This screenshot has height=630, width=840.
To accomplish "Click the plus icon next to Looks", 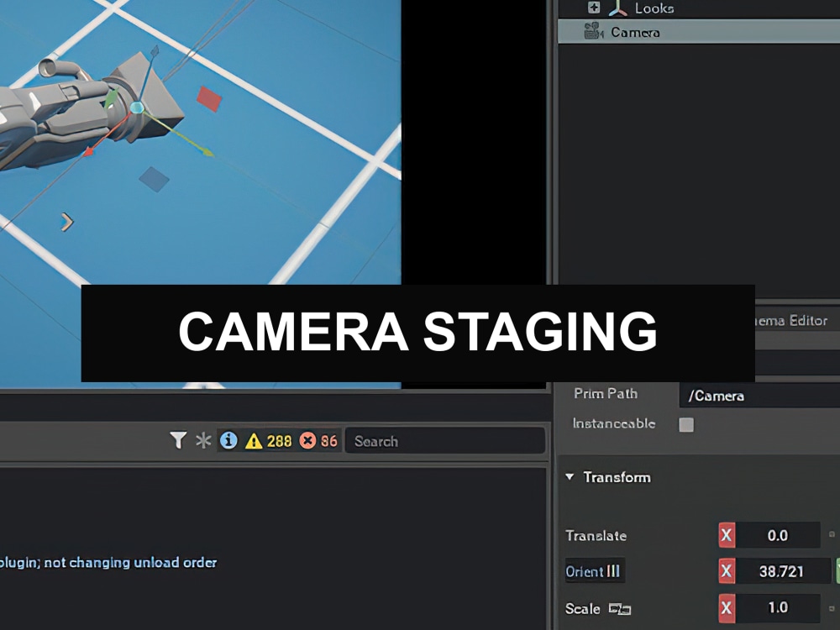I will [x=594, y=7].
